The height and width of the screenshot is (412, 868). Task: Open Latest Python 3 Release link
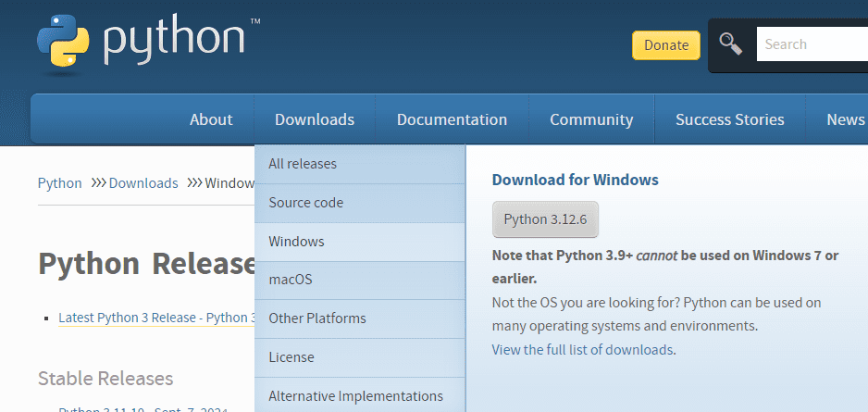click(x=156, y=318)
